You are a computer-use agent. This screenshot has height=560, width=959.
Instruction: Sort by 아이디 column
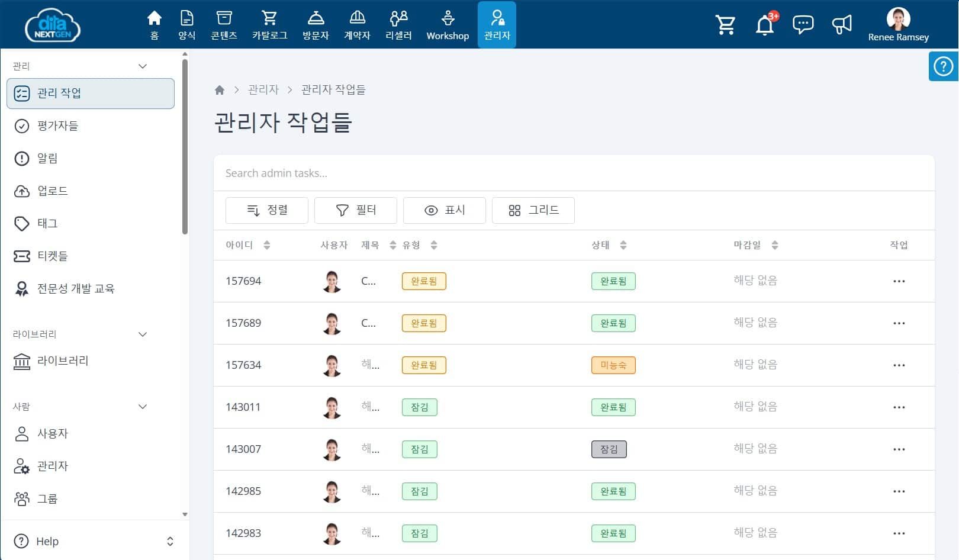pos(266,245)
